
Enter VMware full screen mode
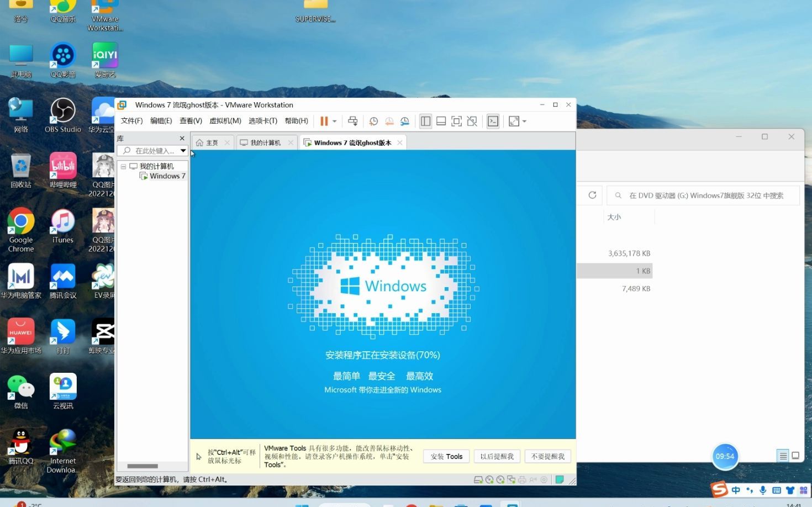point(456,121)
